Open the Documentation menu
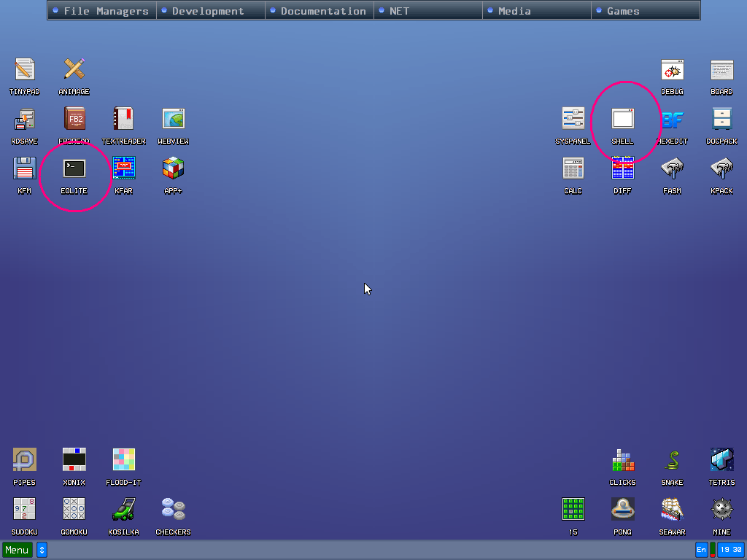Screen dimensions: 747x560 (x=320, y=11)
